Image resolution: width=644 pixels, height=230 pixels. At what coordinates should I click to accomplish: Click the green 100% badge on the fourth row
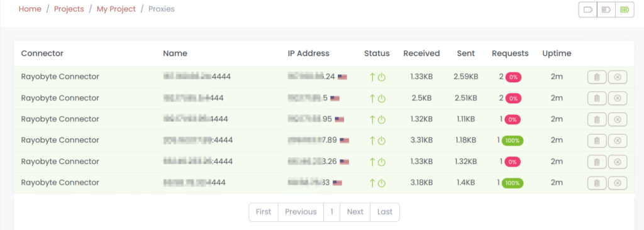(x=513, y=141)
